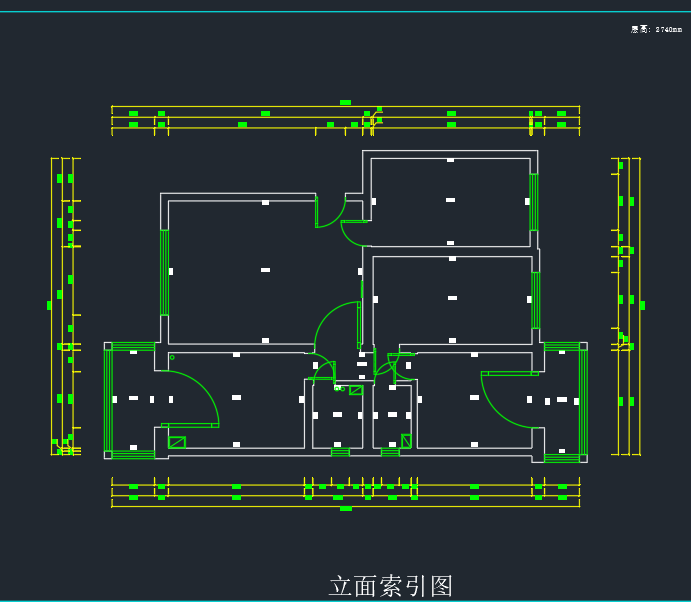
Task: Select the 层高 2740mm height annotation
Action: coord(656,30)
